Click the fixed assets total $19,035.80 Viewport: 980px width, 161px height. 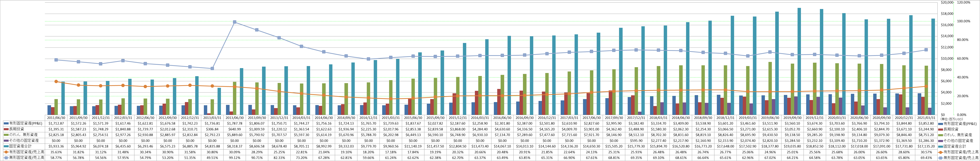coord(792,147)
